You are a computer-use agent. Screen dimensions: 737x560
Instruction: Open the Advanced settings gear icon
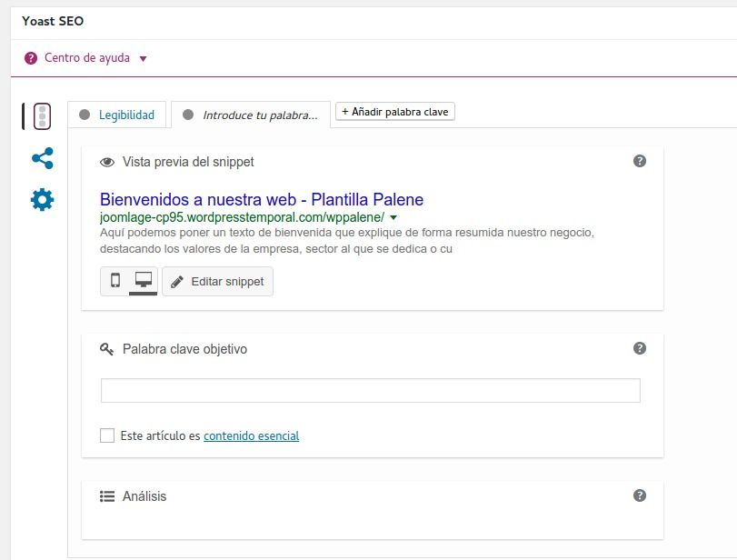pyautogui.click(x=43, y=200)
